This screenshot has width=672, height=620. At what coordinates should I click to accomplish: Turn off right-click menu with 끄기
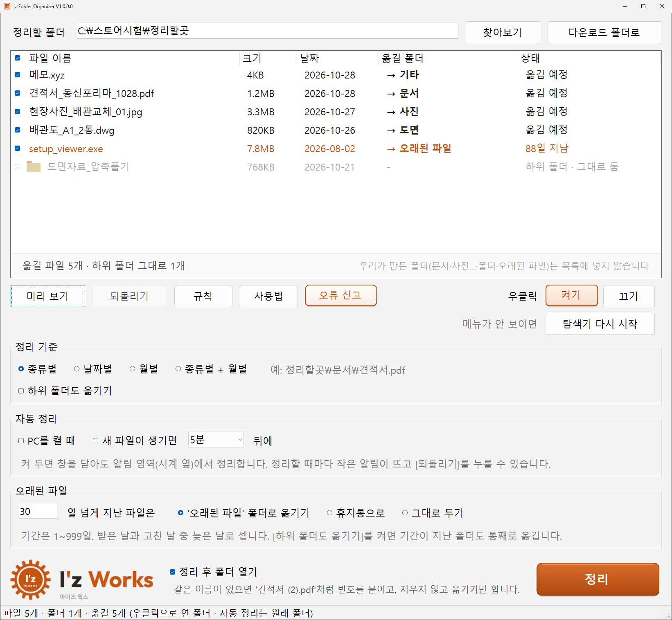pos(629,296)
